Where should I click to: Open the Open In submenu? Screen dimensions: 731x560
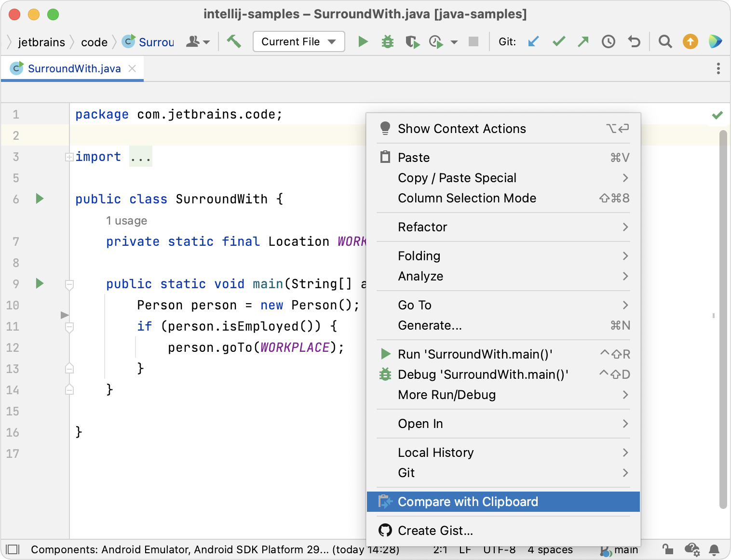pos(503,424)
